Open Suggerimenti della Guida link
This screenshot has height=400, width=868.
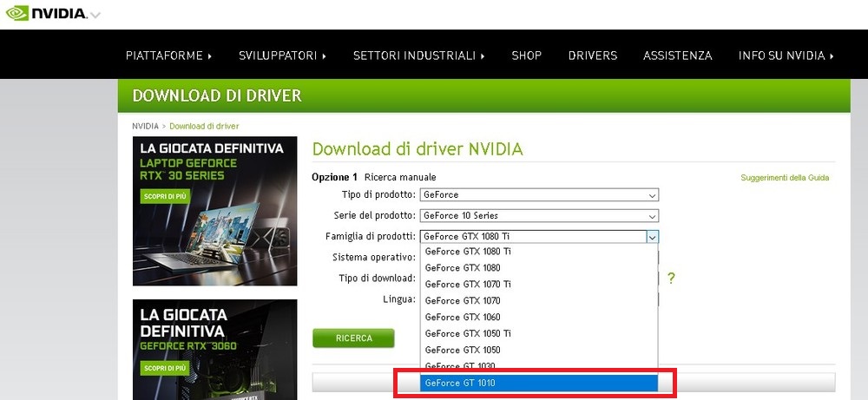coord(785,178)
